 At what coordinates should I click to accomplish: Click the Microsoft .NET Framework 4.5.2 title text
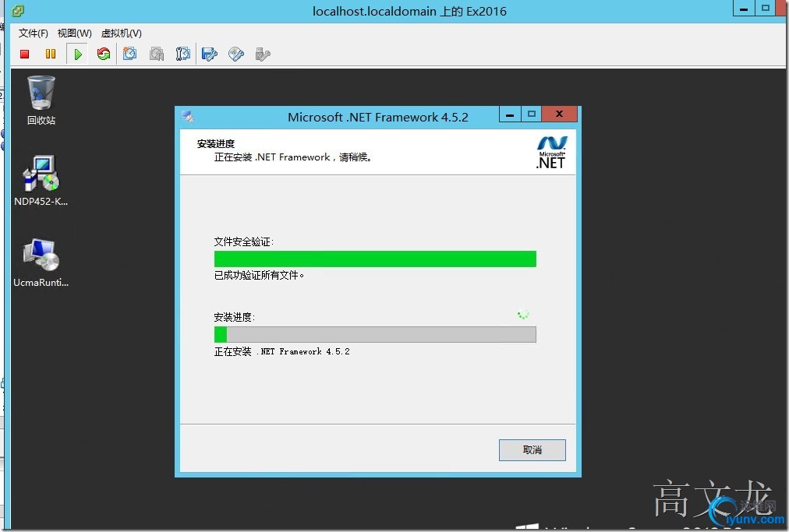point(378,117)
